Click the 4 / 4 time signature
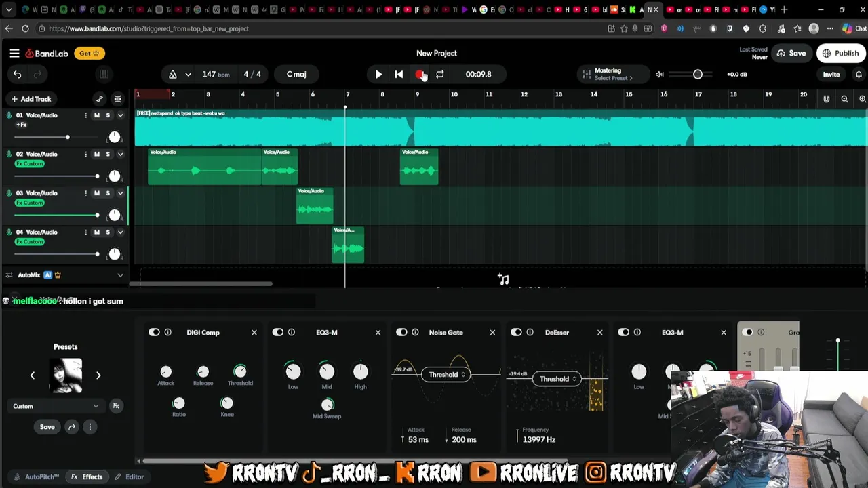Screen dimensions: 868x488 point(252,75)
